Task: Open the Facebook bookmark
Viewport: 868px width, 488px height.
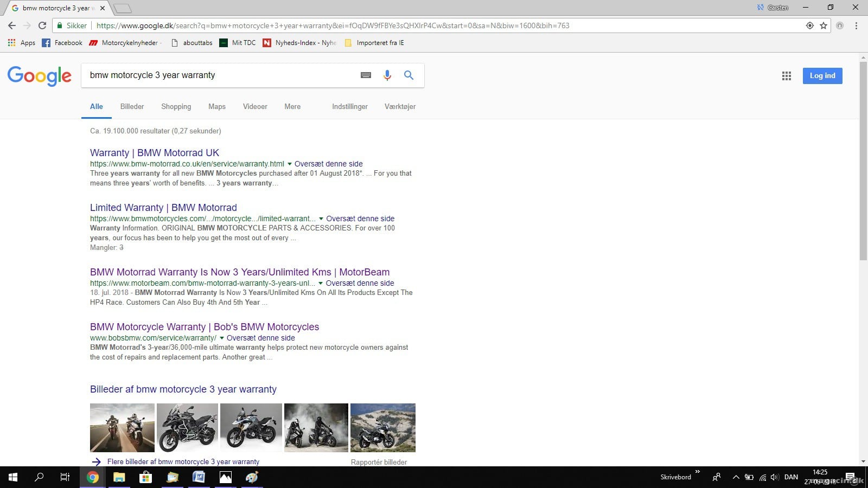Action: 62,43
